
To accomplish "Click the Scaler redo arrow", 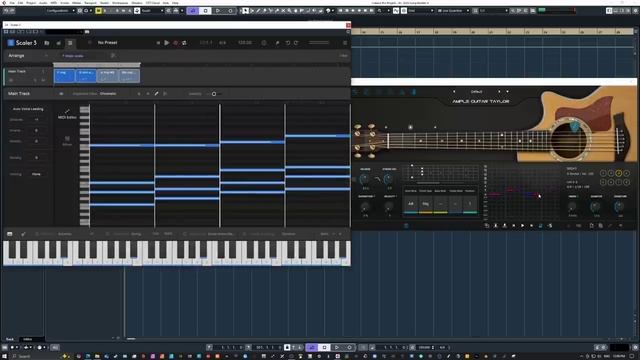I will [296, 43].
